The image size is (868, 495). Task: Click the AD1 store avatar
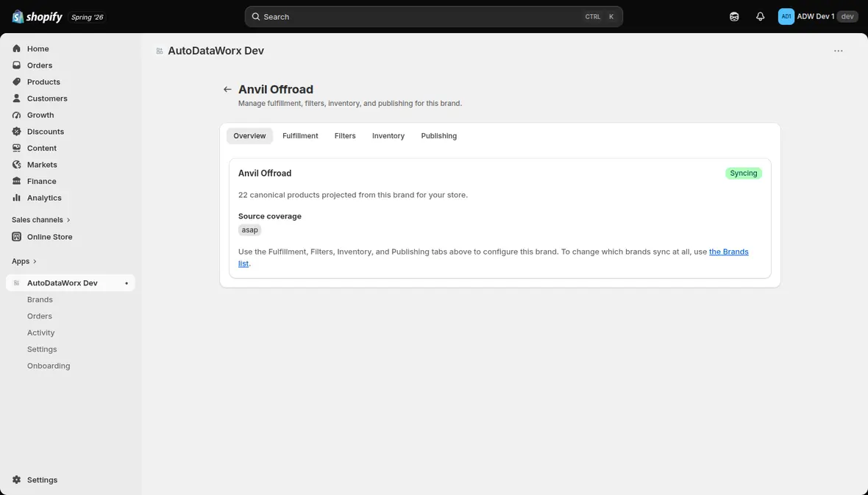pyautogui.click(x=786, y=17)
